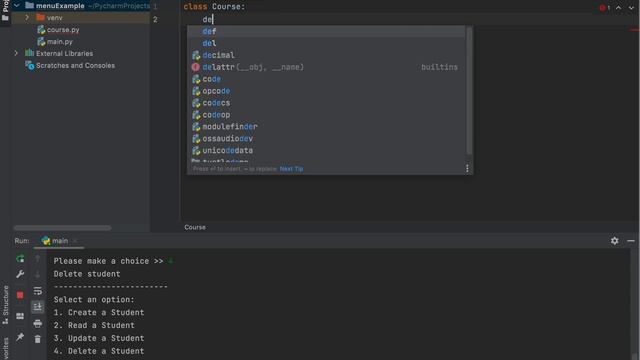Click 'Delete student' console line
This screenshot has height=360, width=640.
(x=87, y=274)
